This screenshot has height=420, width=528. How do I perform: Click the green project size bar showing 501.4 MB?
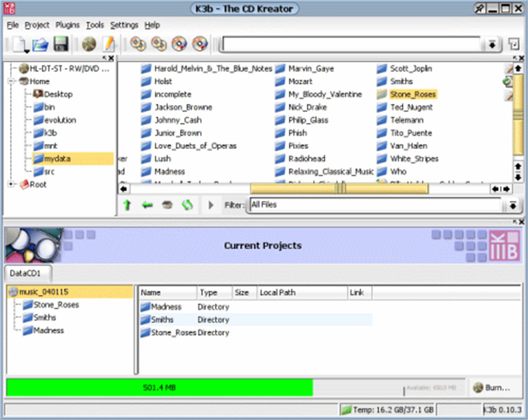pyautogui.click(x=158, y=386)
